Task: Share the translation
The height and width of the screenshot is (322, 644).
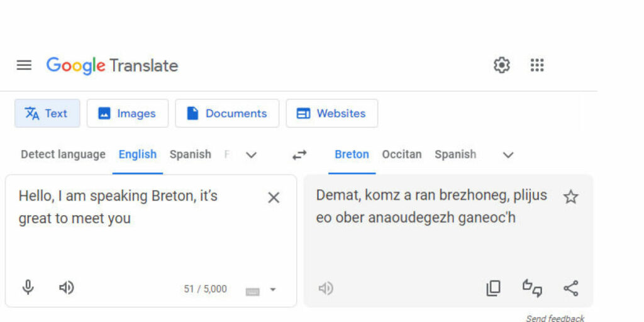Action: click(x=571, y=288)
